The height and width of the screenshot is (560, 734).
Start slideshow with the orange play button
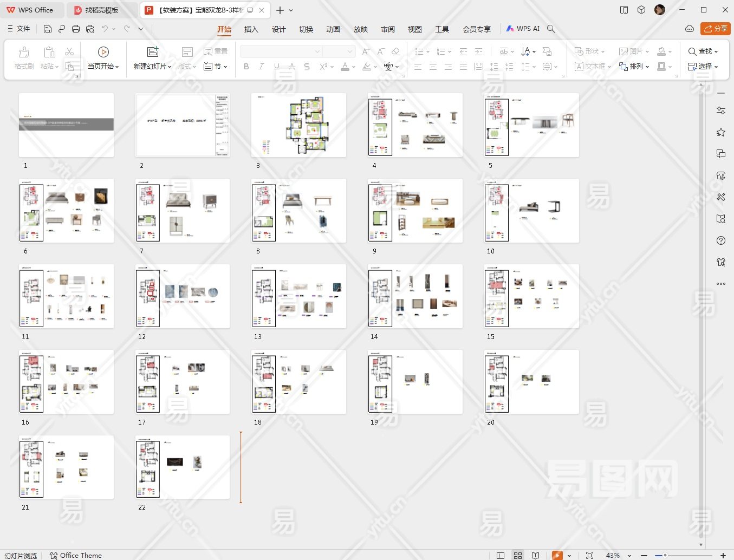coord(557,555)
